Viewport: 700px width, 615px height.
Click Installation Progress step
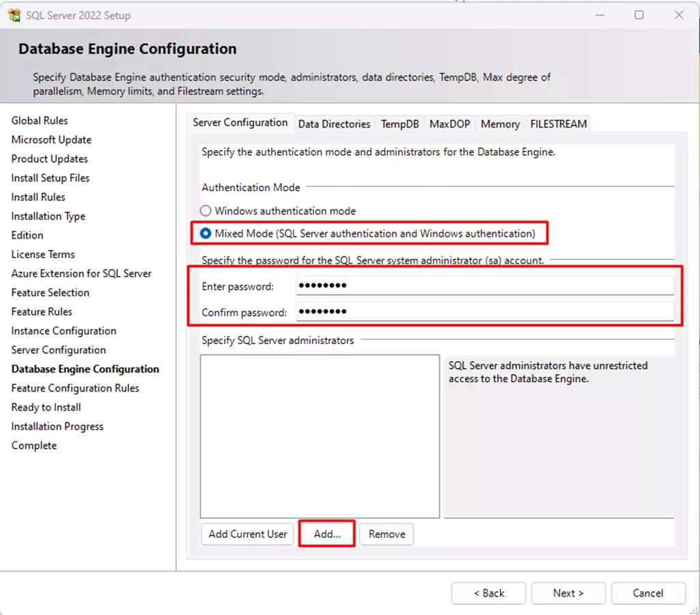tap(57, 427)
